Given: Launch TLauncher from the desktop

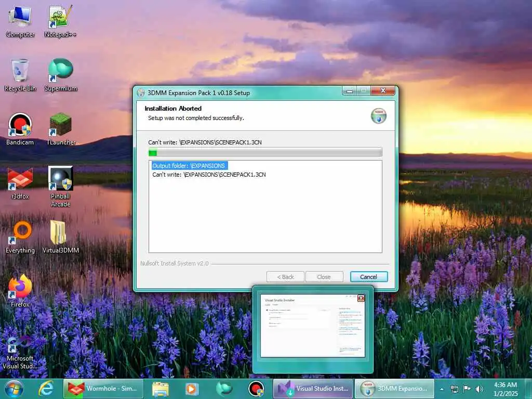Looking at the screenshot, I should click(x=61, y=129).
